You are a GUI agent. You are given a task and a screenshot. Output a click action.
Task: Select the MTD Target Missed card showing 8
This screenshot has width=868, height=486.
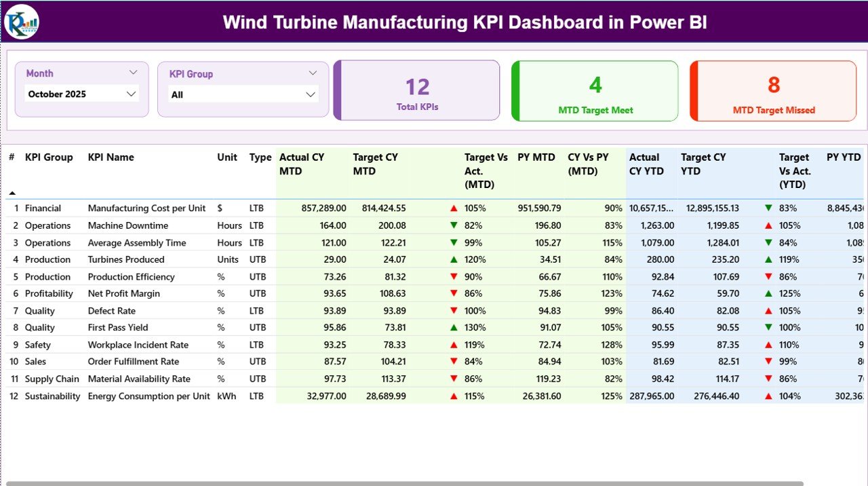click(773, 90)
